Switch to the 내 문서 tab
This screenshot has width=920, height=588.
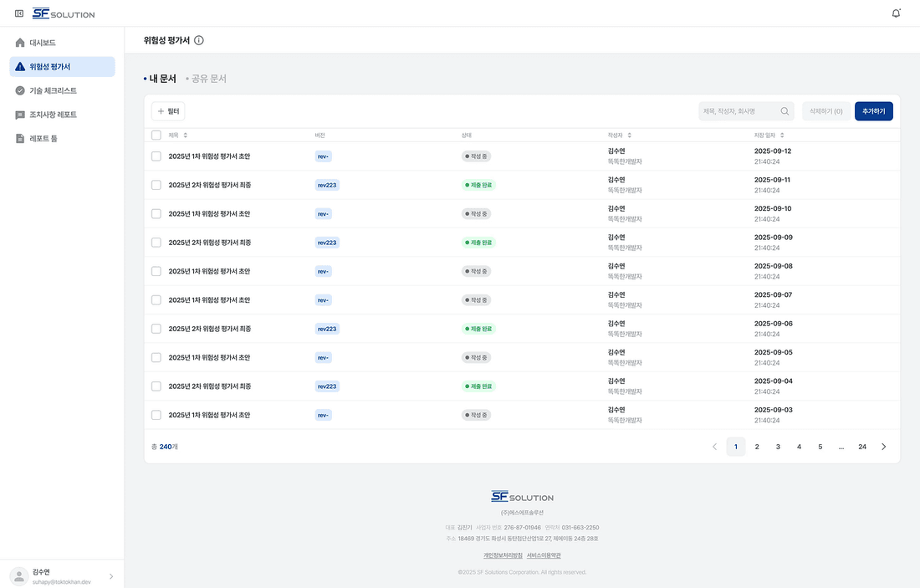(x=161, y=79)
